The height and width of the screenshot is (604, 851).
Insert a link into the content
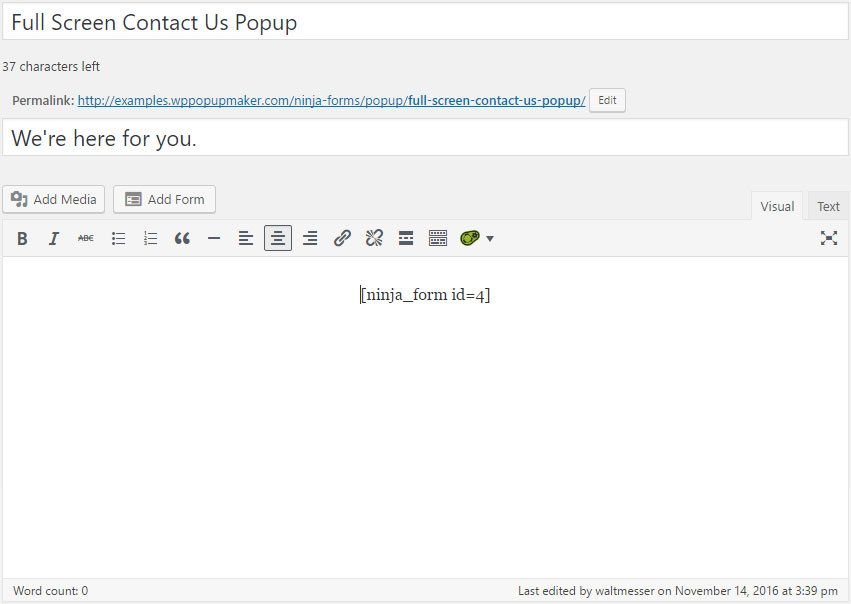pos(342,238)
